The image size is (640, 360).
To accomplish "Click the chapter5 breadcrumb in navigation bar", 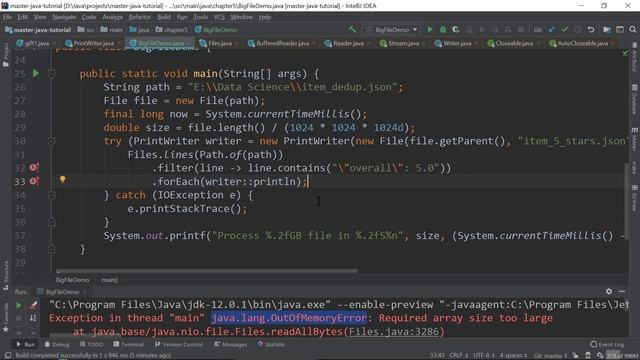I will pyautogui.click(x=171, y=30).
